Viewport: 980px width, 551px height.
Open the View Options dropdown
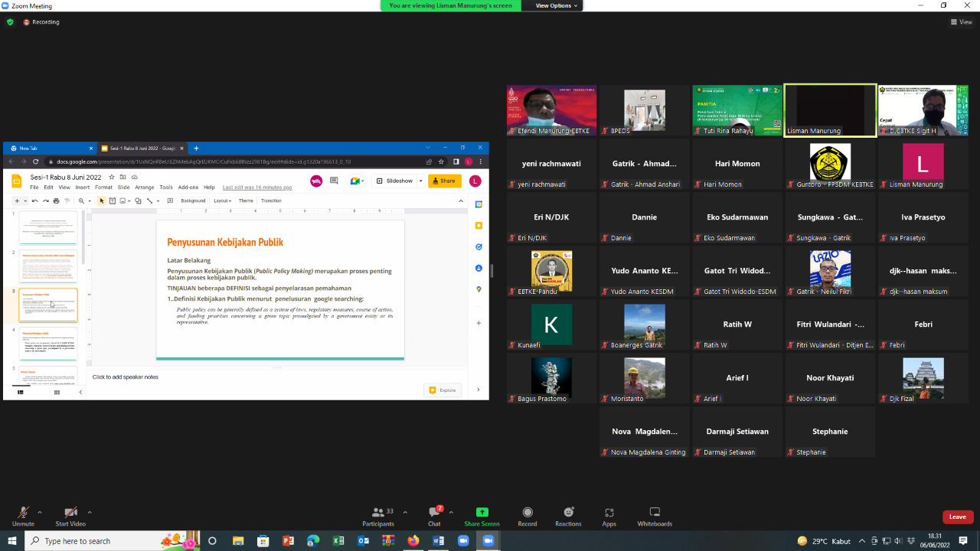pos(557,5)
